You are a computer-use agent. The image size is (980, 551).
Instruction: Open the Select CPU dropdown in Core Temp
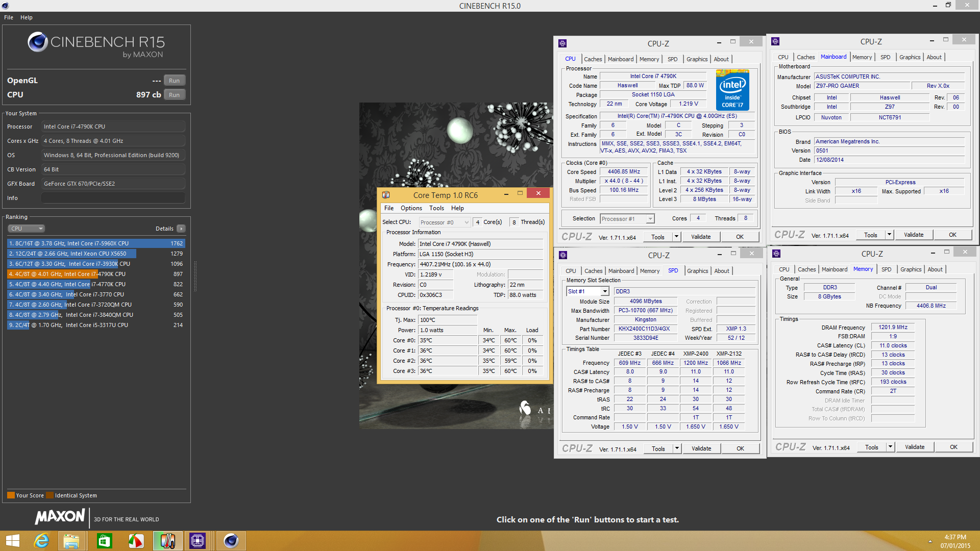[444, 222]
